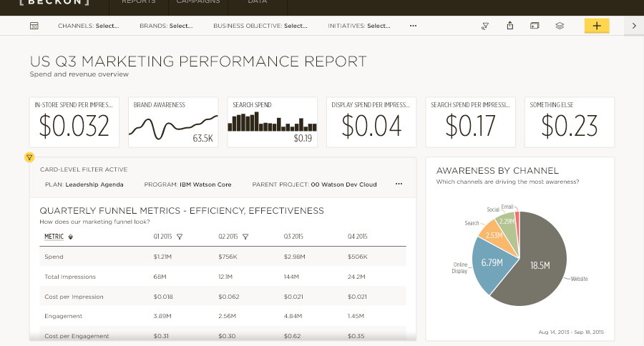Select the Cost per Engagement row label

click(x=77, y=336)
